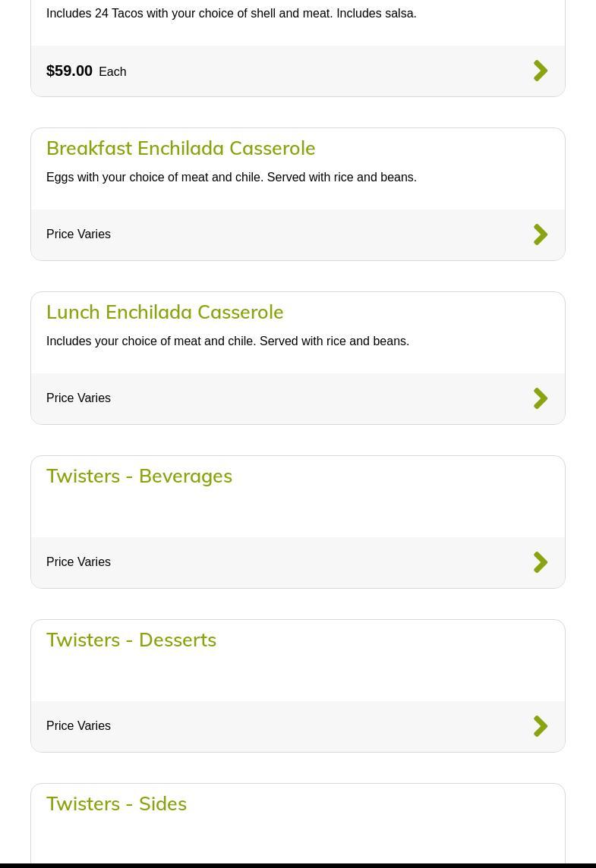The image size is (596, 868).
Task: Click Price Varies under Lunch Enchilada Casserole
Action: 78,398
